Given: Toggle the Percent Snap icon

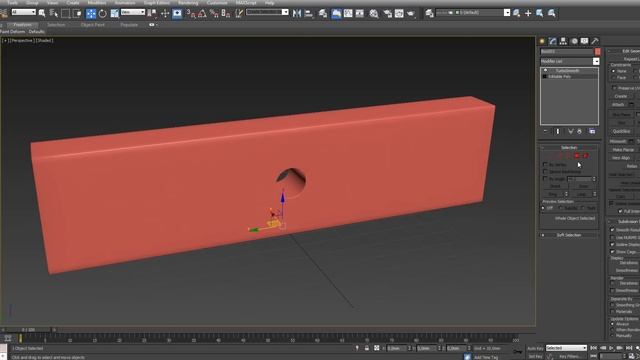Looking at the screenshot, I should [214, 13].
